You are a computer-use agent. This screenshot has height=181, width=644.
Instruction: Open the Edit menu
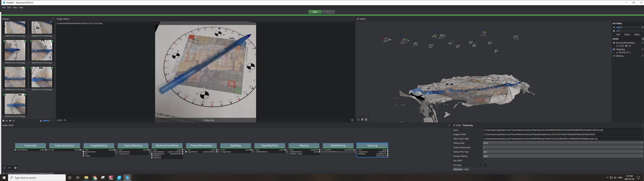[9, 8]
